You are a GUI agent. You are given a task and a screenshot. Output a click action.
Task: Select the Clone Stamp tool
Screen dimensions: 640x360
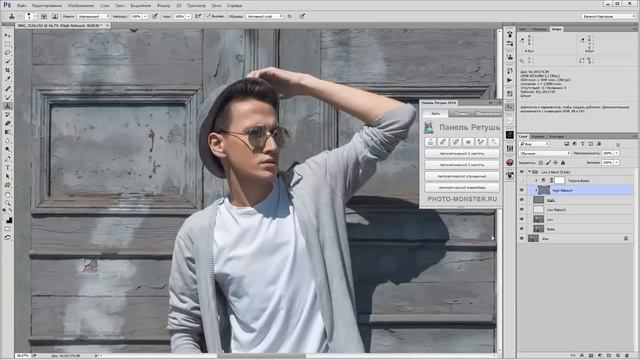click(x=7, y=106)
